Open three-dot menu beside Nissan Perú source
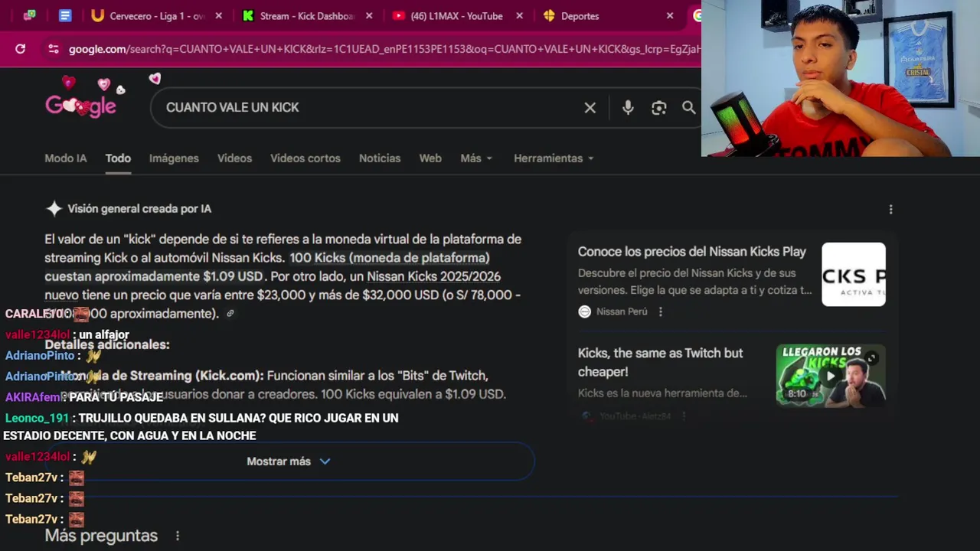Screen dimensions: 980x551 (661, 311)
